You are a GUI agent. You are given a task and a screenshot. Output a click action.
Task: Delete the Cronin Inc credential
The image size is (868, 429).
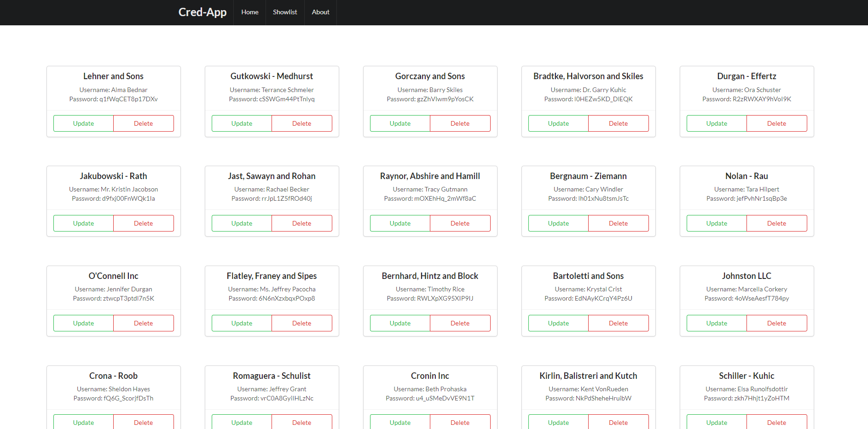[460, 422]
